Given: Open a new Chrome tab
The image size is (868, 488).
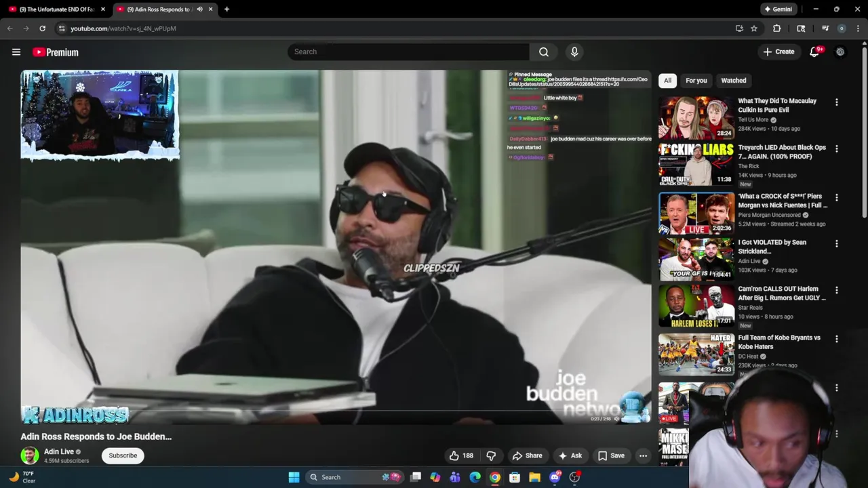Looking at the screenshot, I should pos(226,9).
